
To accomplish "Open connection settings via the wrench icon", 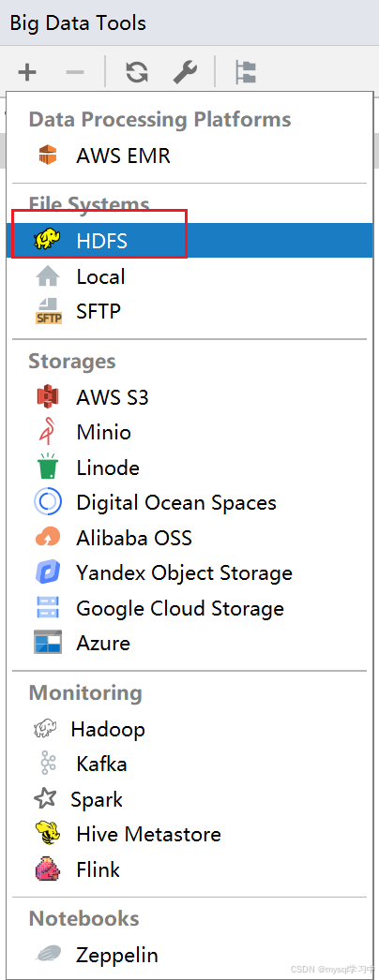I will point(185,72).
